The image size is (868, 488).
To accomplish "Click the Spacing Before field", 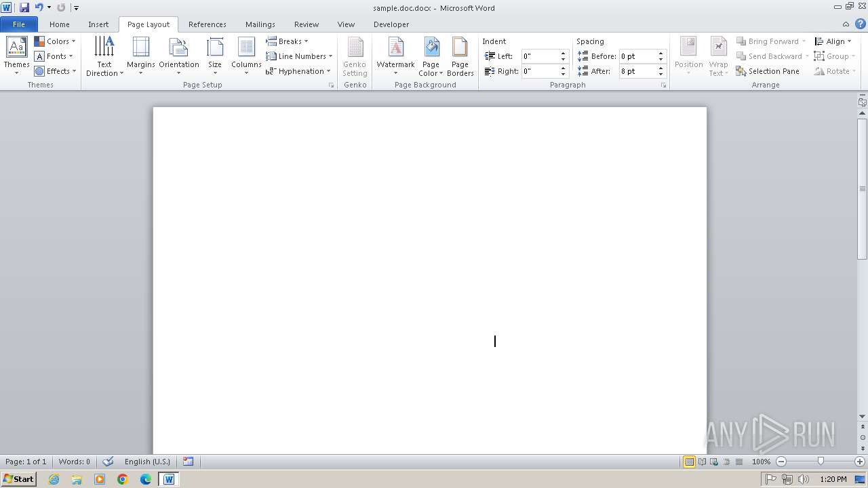I will (637, 56).
